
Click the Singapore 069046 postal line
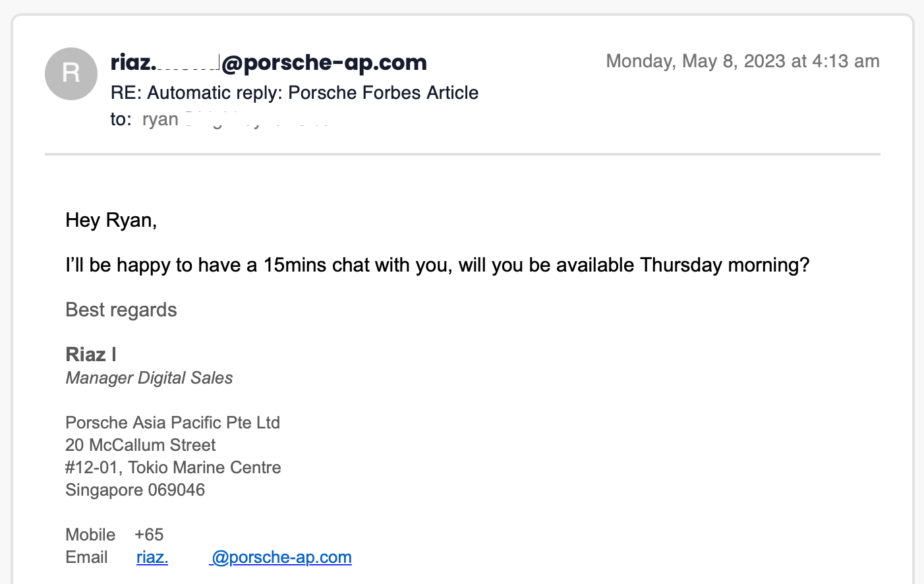click(135, 490)
